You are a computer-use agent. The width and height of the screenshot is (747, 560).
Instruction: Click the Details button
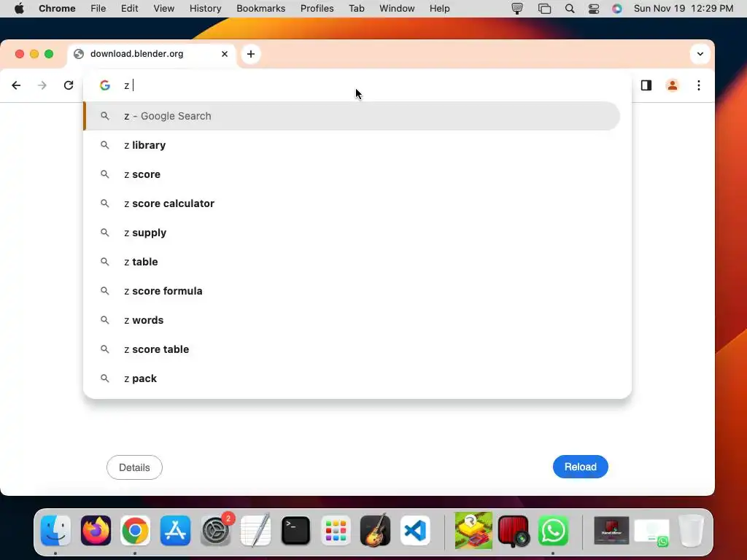[134, 467]
